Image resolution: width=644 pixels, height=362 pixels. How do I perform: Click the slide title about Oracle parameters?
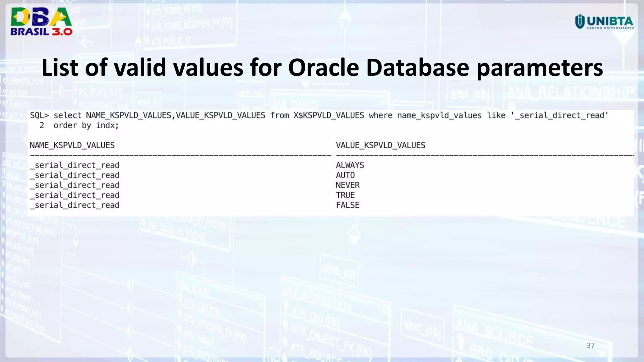click(322, 68)
